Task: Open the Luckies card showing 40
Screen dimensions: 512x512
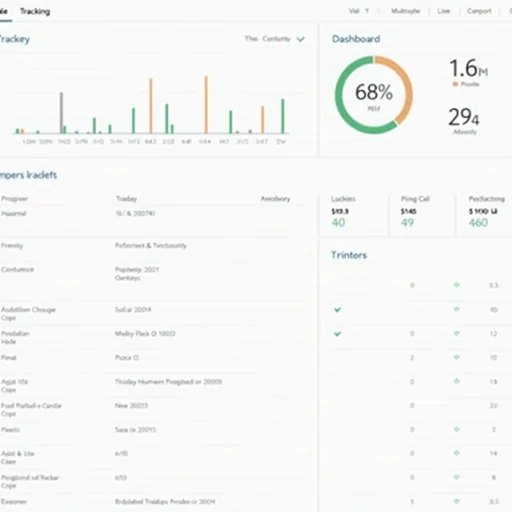Action: (x=354, y=214)
